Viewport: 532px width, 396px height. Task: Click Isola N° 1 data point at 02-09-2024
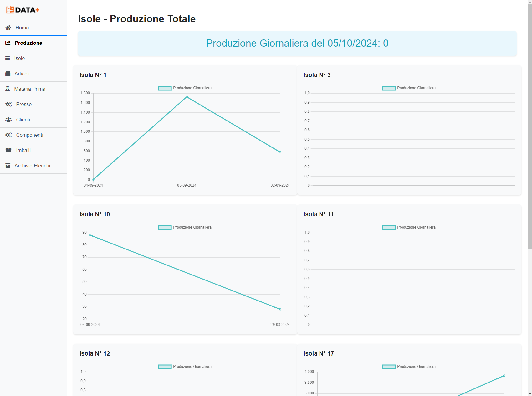click(x=280, y=152)
